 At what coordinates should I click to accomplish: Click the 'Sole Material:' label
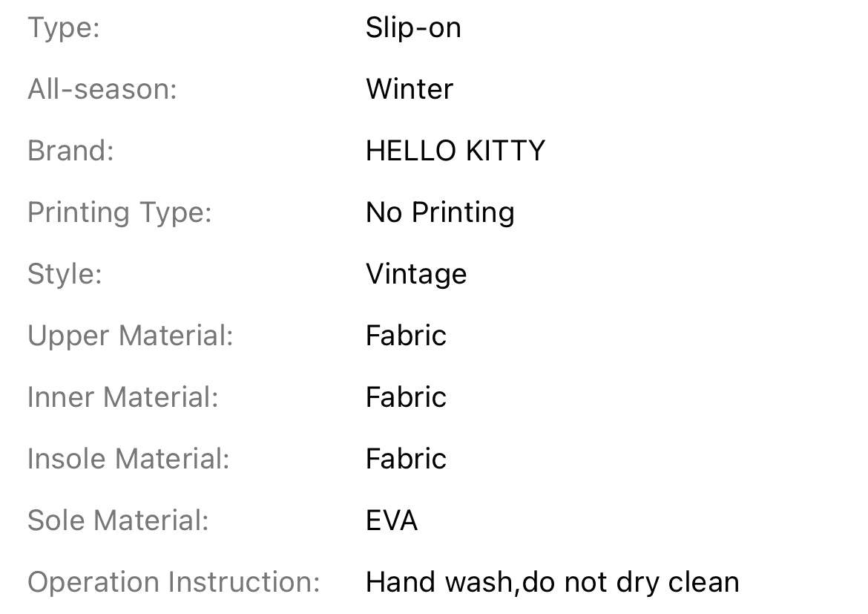118,521
